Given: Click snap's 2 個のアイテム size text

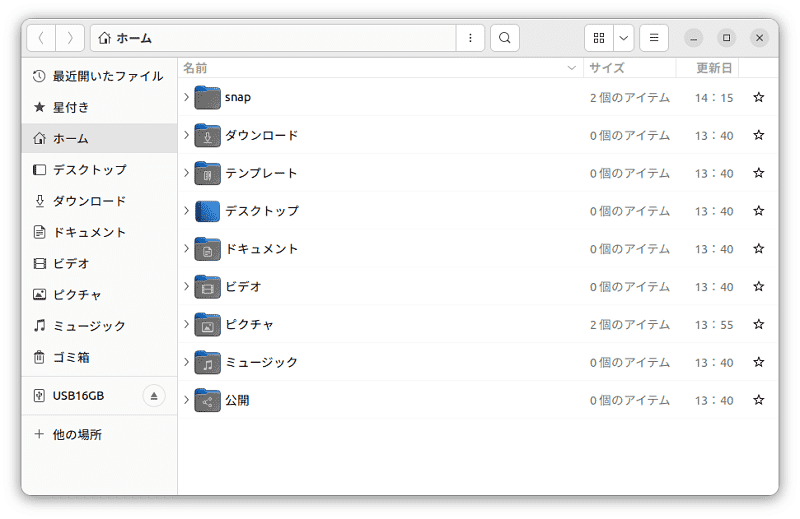Looking at the screenshot, I should [x=630, y=97].
